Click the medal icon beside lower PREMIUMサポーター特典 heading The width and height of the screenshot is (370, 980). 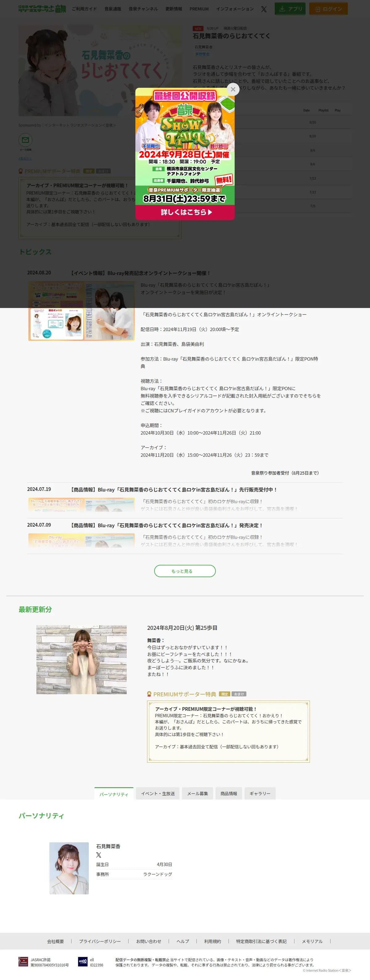coord(149,694)
